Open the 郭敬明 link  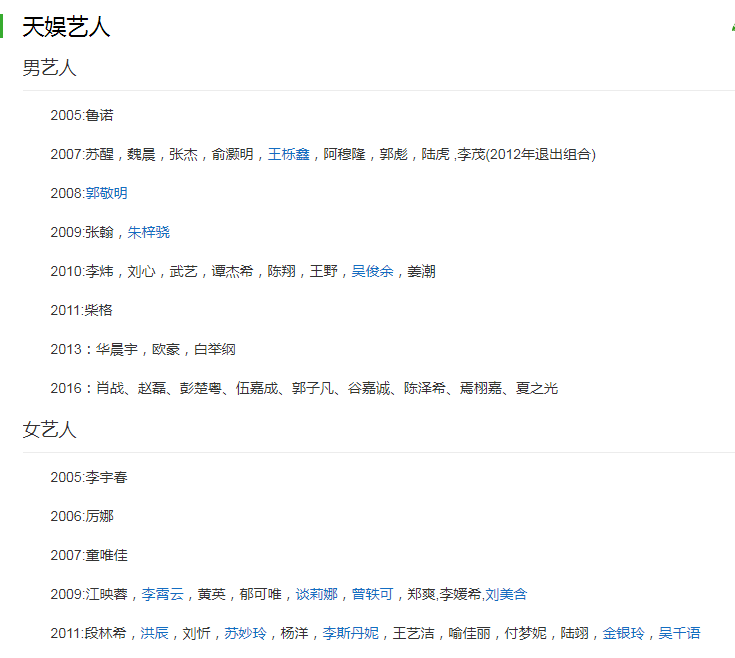coord(106,193)
